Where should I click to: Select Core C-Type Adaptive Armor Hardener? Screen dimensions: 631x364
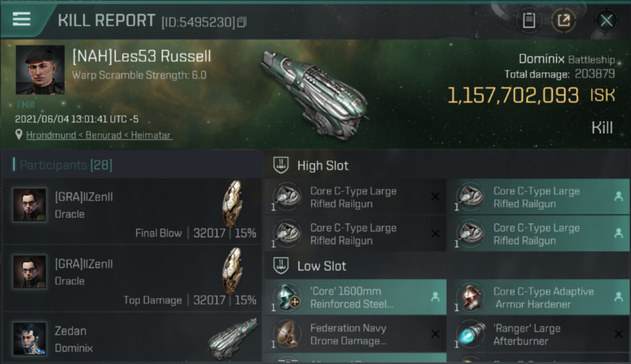click(537, 298)
